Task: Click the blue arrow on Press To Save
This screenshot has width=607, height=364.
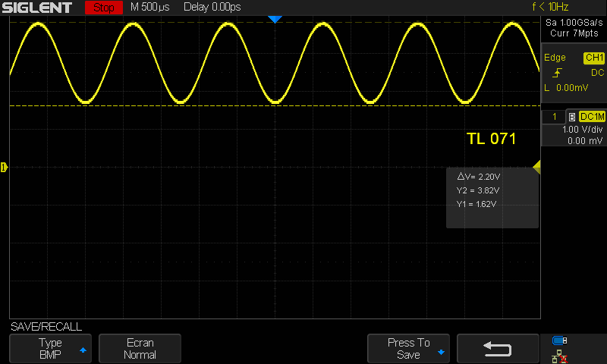Action: [441, 353]
